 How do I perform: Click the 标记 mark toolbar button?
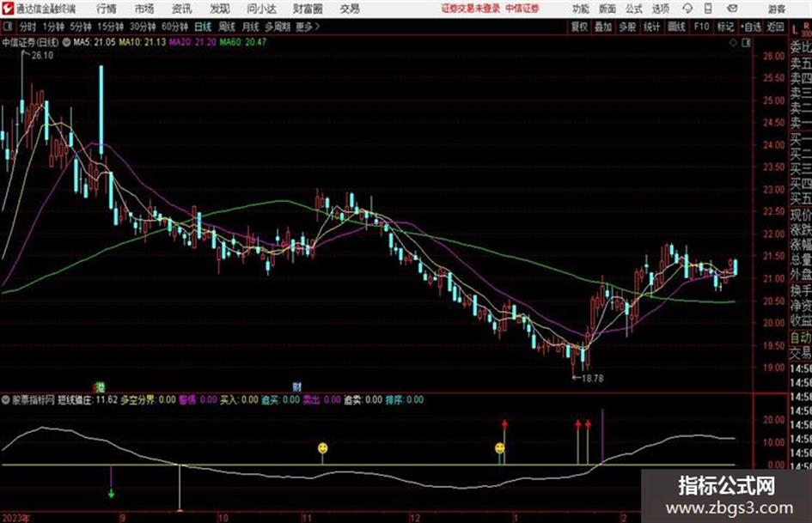click(x=725, y=27)
